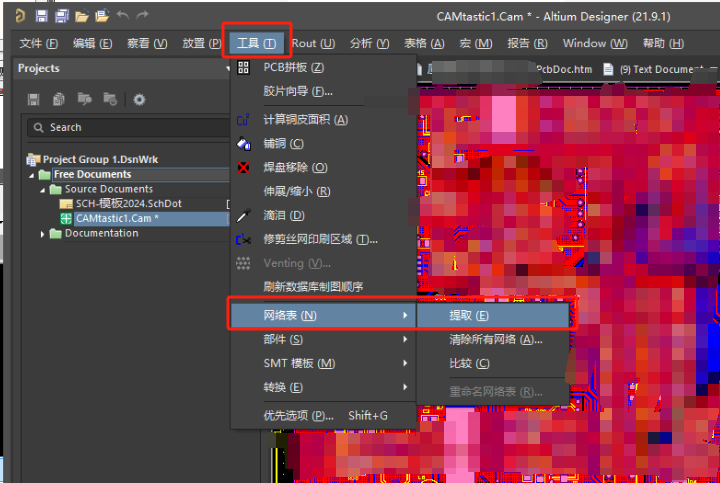Open the 宏 (M) menu
Screen dimensions: 720x483
476,43
